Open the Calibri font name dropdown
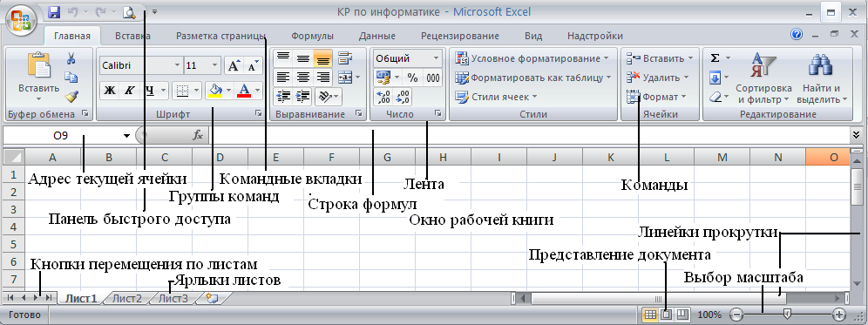868x325 pixels. click(177, 65)
